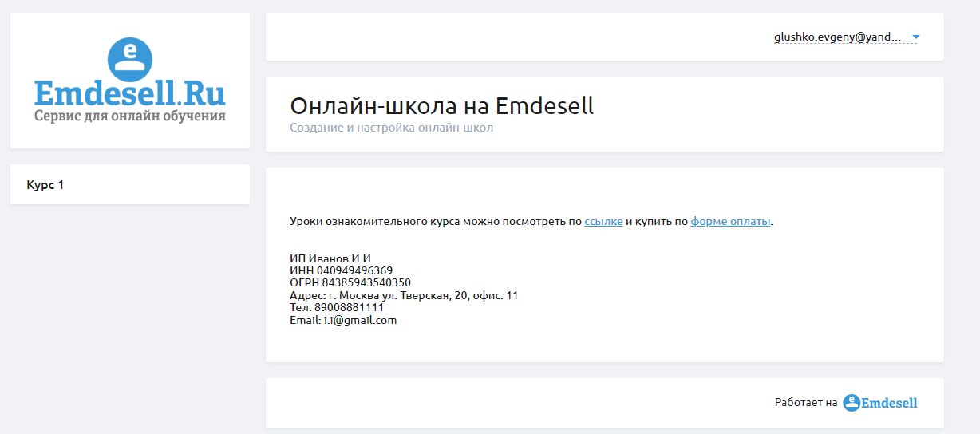Viewport: 980px width, 434px height.
Task: Open the форме оплаты payment link
Action: pos(730,222)
